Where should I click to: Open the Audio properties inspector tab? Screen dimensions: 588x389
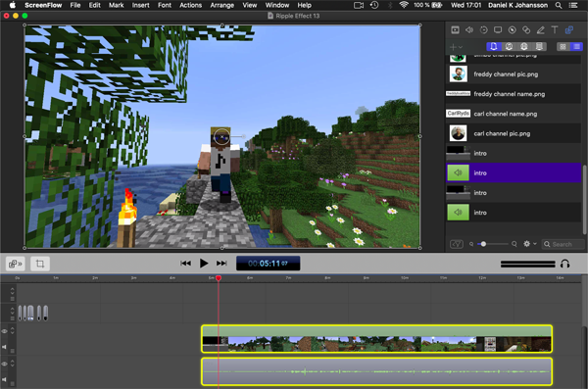(x=469, y=30)
